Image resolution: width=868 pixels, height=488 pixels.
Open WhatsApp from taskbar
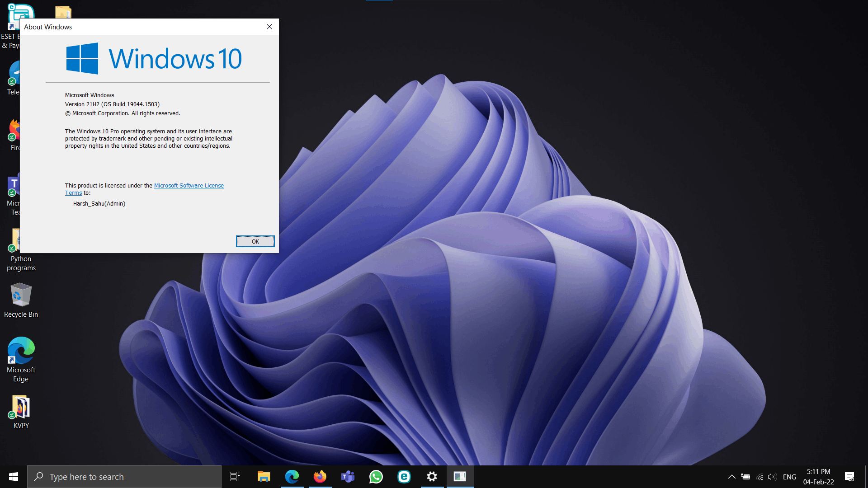click(x=376, y=476)
